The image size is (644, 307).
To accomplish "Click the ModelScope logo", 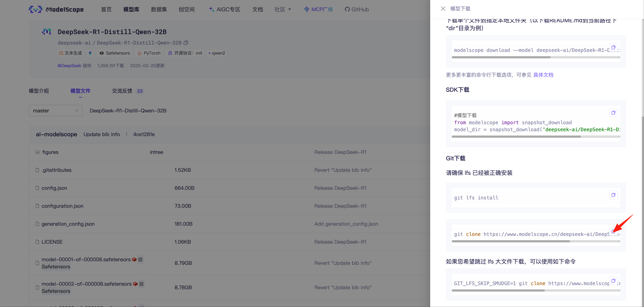I will point(56,10).
